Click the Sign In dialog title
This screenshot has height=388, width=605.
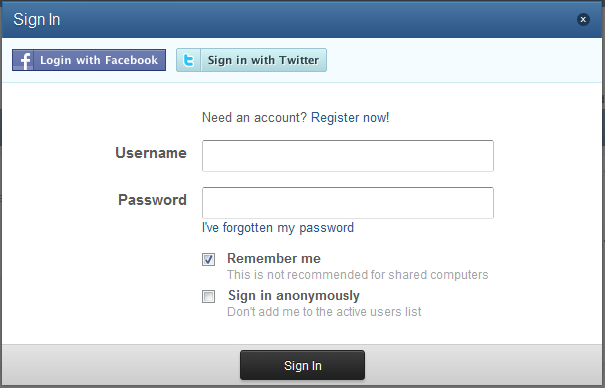[37, 20]
